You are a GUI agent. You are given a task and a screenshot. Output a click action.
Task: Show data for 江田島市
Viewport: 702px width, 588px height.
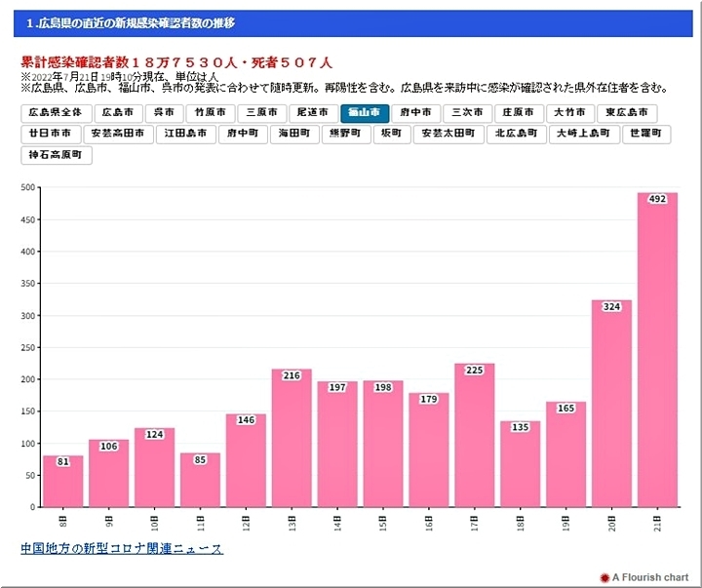coord(185,134)
